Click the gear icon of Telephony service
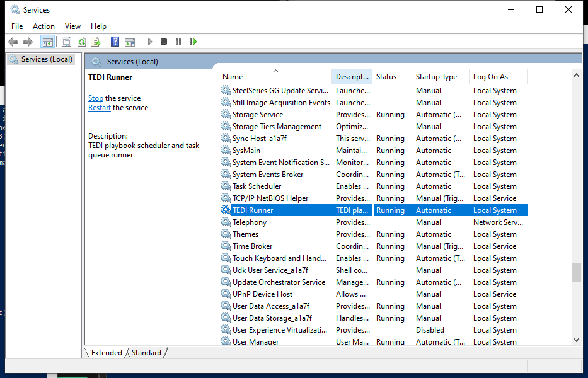Viewport: 588px width, 378px height. (x=226, y=222)
